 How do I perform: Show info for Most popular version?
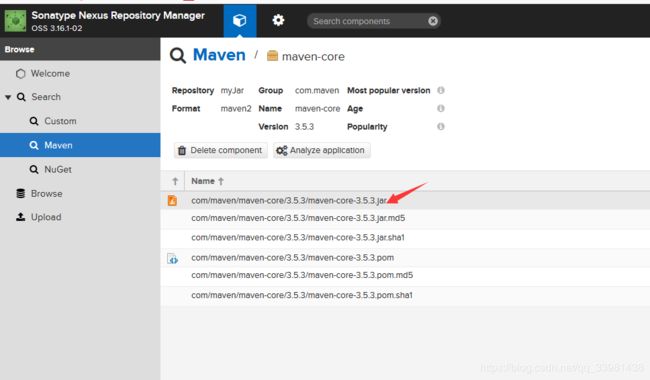(x=441, y=90)
